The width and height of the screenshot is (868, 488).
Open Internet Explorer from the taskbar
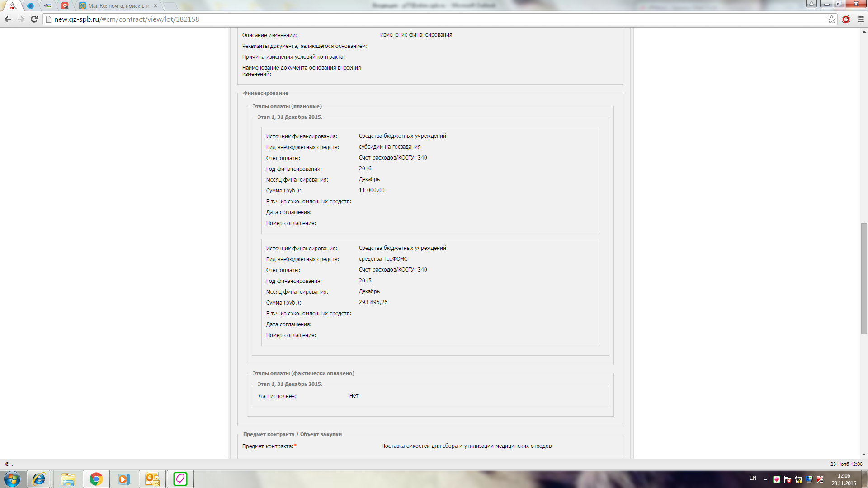pos(38,479)
